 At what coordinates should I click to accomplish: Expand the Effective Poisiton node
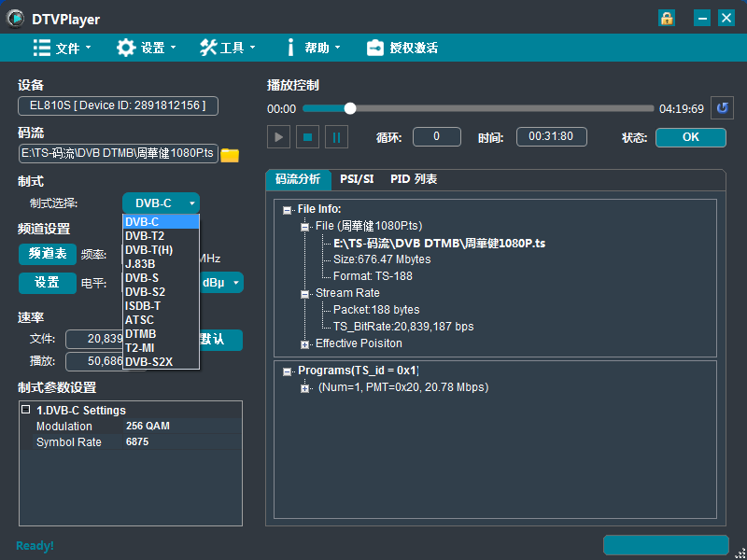tap(305, 344)
